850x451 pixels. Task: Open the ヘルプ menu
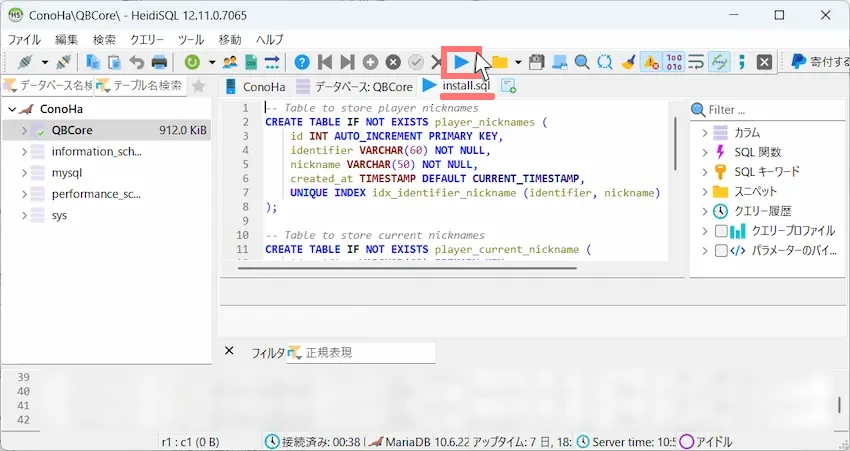click(x=269, y=40)
